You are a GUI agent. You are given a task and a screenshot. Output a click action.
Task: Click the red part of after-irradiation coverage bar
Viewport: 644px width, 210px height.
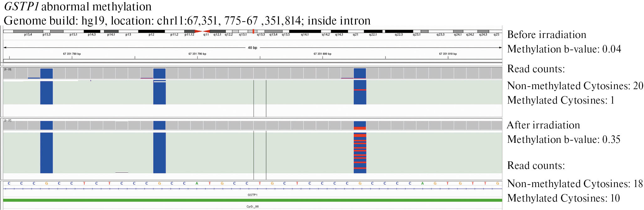[x=360, y=128]
